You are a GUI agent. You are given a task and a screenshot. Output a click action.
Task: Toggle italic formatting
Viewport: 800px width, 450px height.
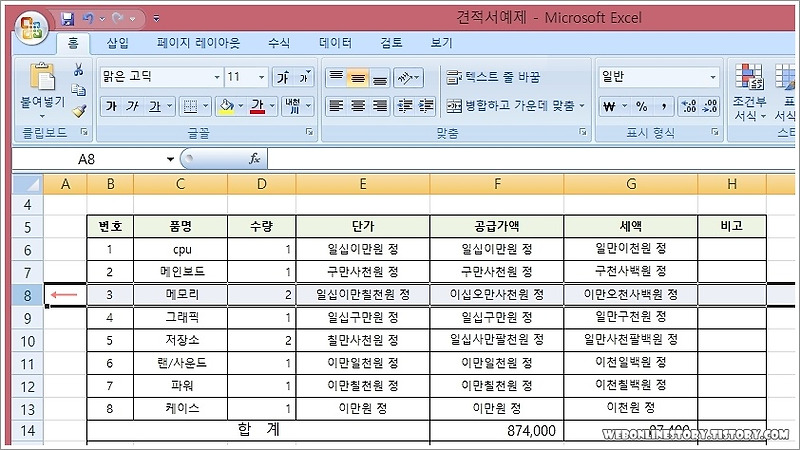133,106
